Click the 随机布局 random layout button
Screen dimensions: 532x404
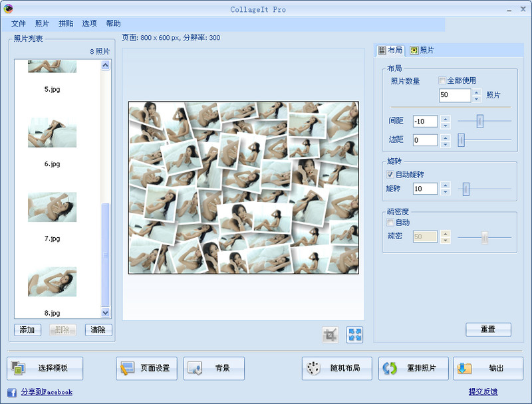click(x=337, y=368)
